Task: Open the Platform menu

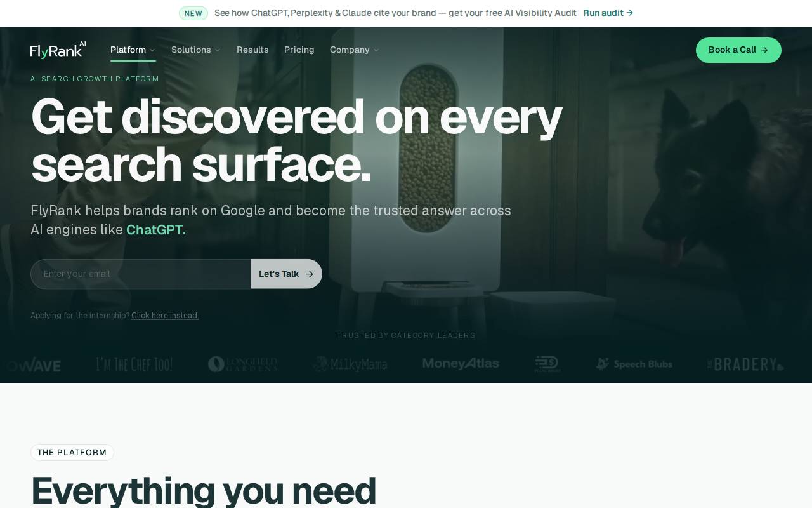Action: pos(133,50)
